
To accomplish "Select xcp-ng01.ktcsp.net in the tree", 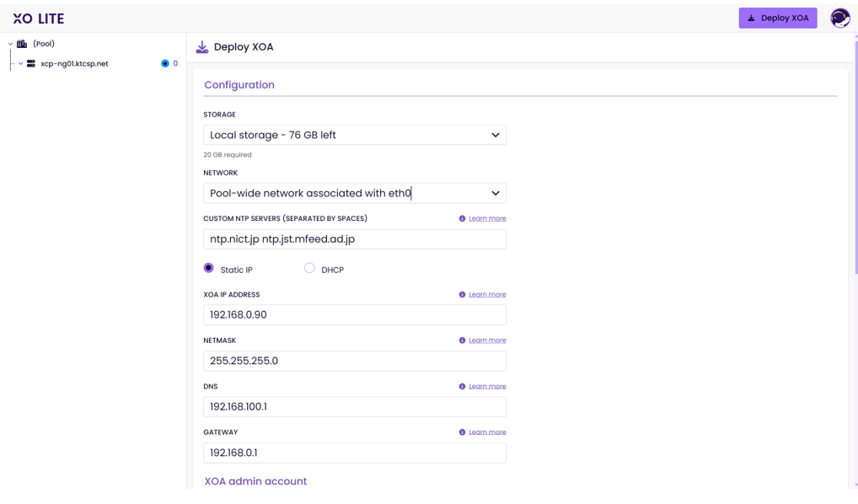I will tap(74, 64).
